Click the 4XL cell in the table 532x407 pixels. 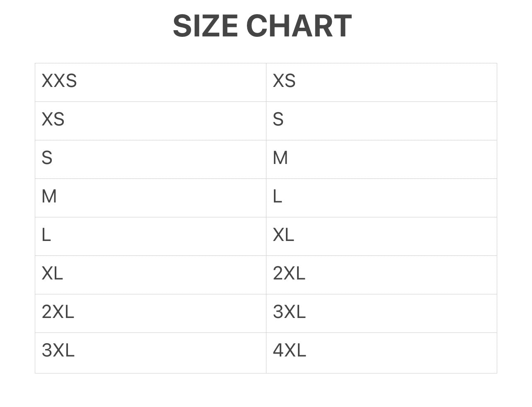(x=289, y=350)
